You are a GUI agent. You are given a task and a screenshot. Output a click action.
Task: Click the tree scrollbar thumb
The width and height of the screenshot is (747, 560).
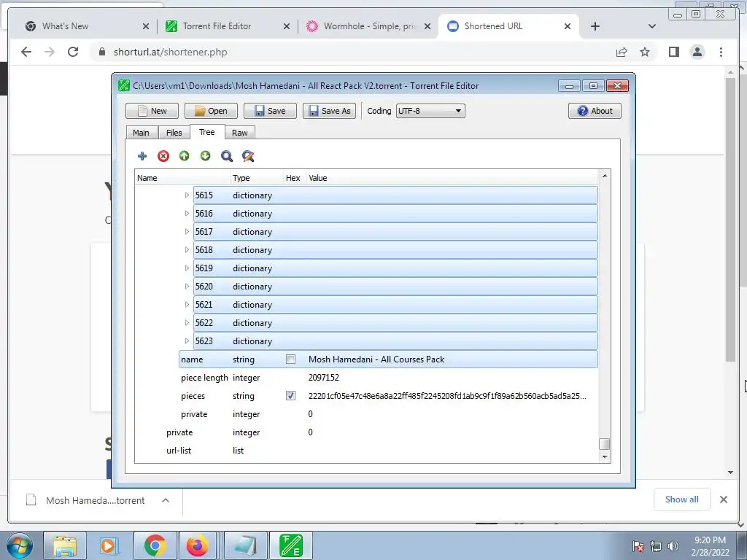point(604,444)
